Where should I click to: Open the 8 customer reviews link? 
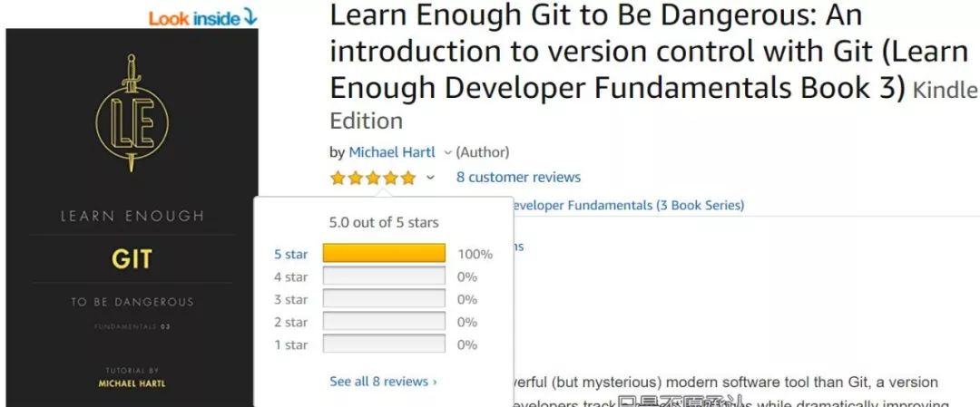point(518,178)
